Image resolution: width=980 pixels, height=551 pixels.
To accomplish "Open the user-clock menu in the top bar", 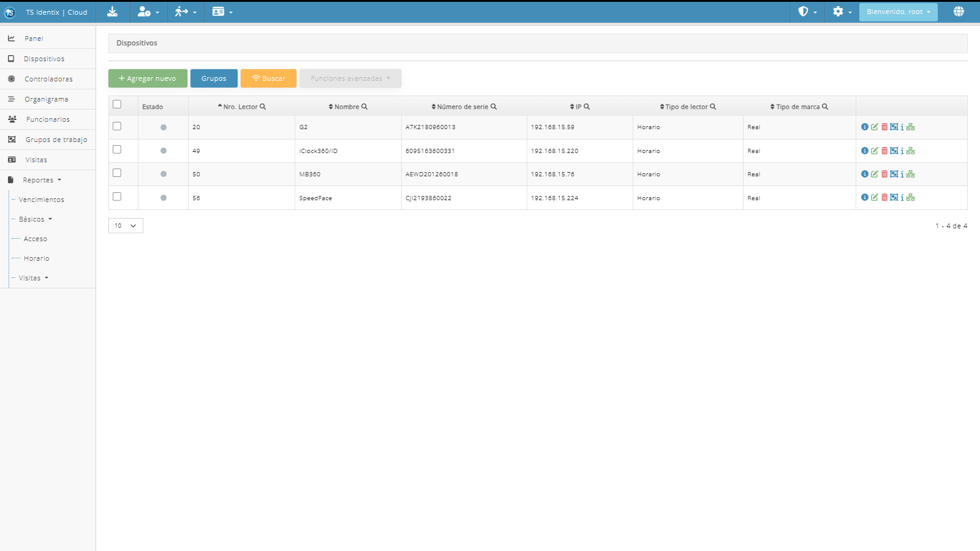I will click(148, 12).
